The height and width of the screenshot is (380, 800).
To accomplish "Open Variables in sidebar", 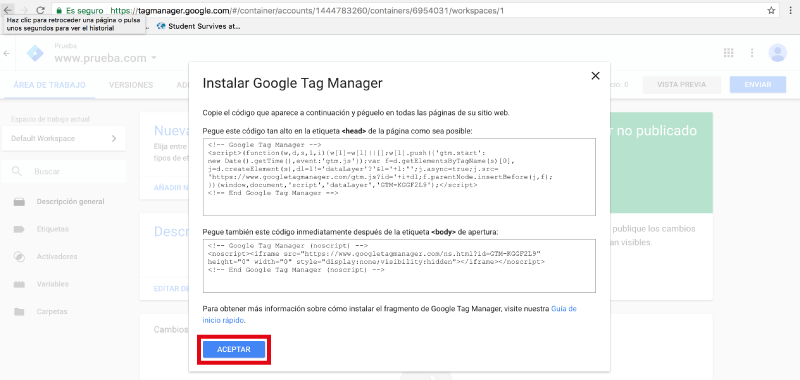I will [x=52, y=284].
